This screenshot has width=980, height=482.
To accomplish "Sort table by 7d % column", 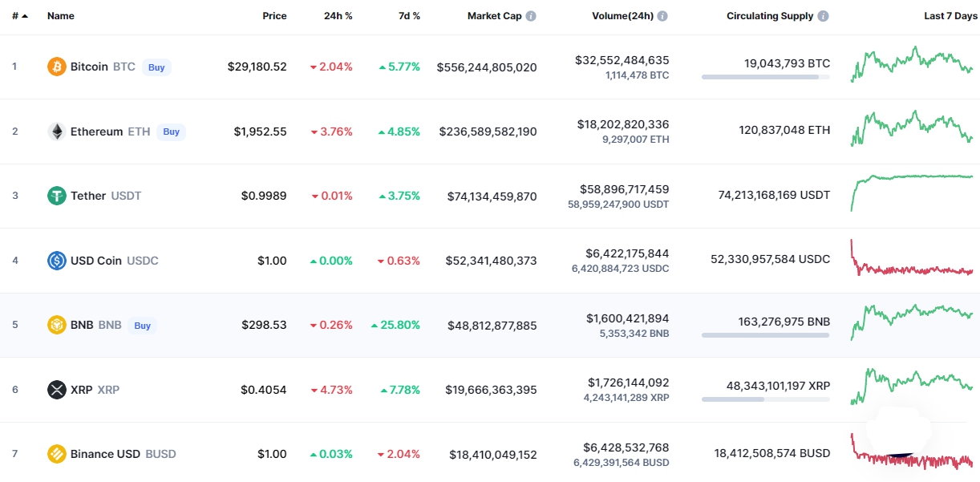I will tap(408, 16).
